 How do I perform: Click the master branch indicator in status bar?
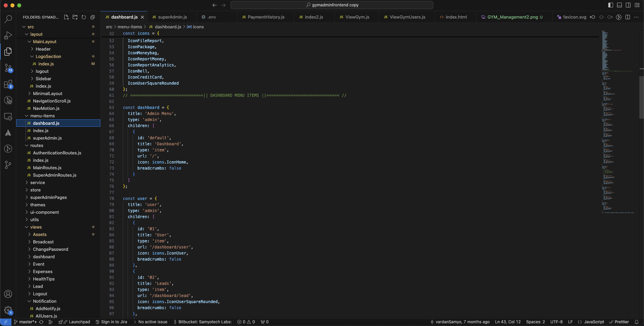point(26,322)
